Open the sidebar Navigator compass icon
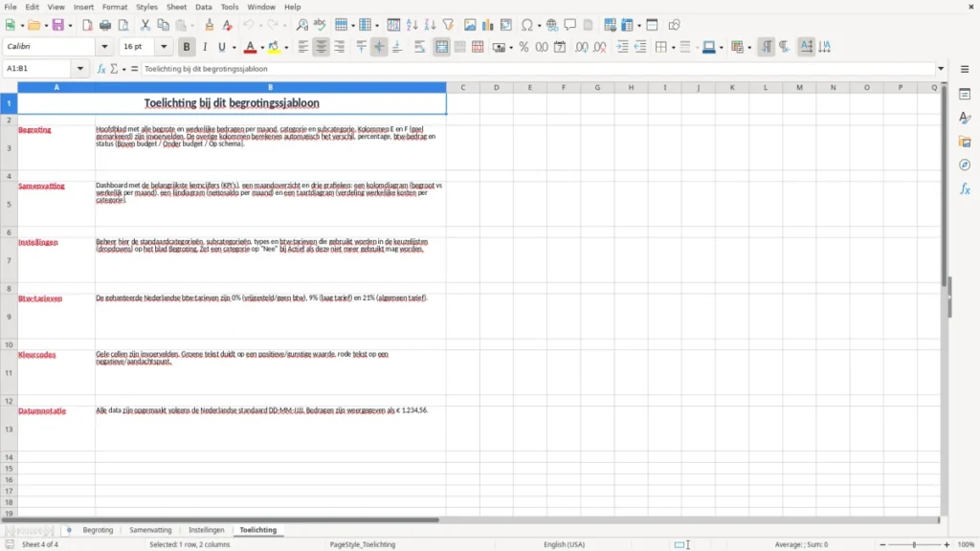This screenshot has width=980, height=551. point(965,165)
